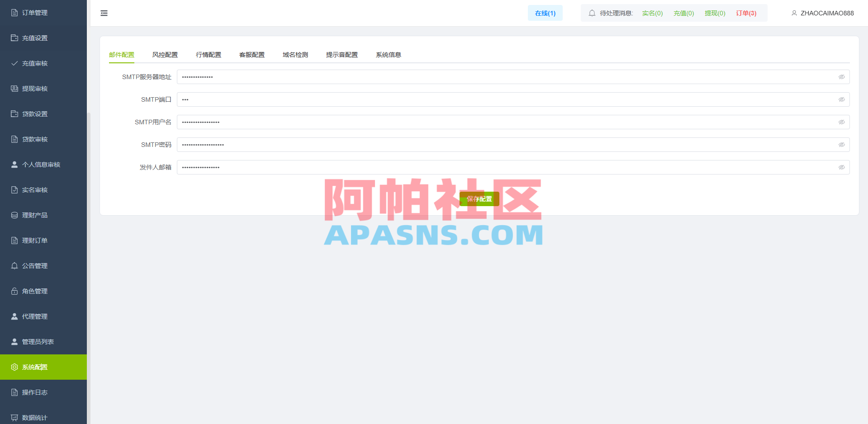The width and height of the screenshot is (868, 424).
Task: Open the 数据统计 sidebar menu item
Action: [43, 417]
